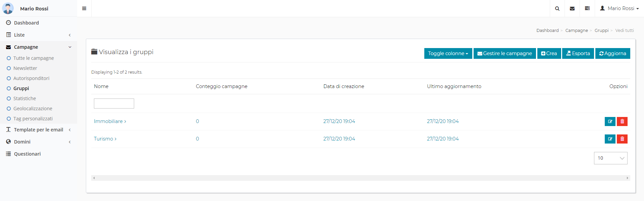Viewport: 644px width, 201px height.
Task: Expand Template per le email section
Action: [39, 130]
